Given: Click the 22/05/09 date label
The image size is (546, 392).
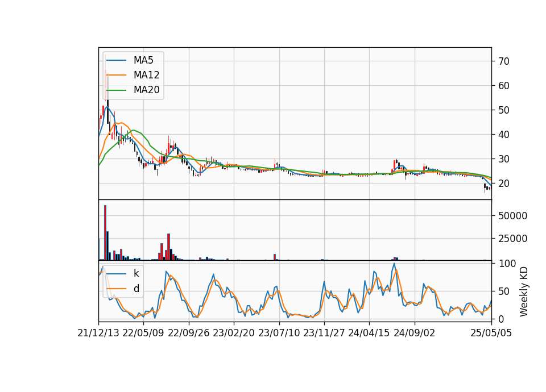Looking at the screenshot, I should point(143,333).
